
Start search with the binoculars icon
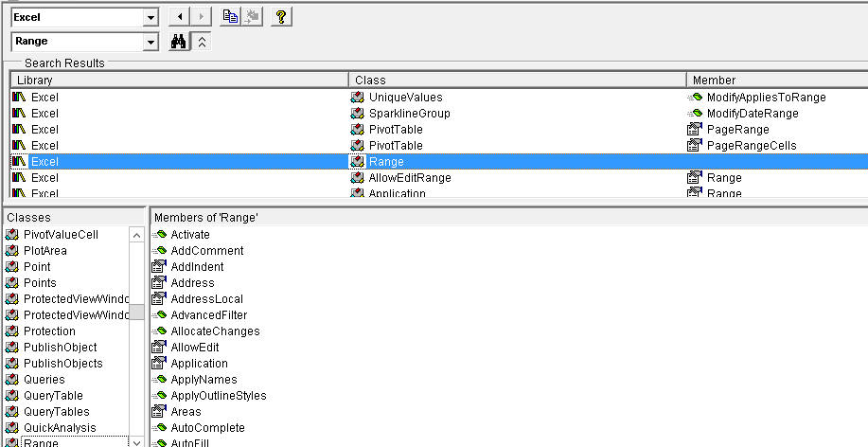point(178,42)
